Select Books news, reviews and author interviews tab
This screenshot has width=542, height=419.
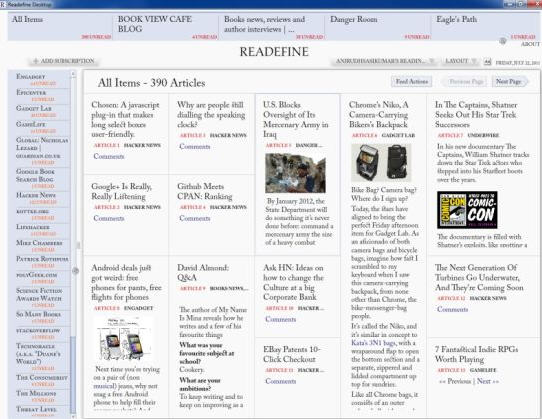[x=272, y=26]
